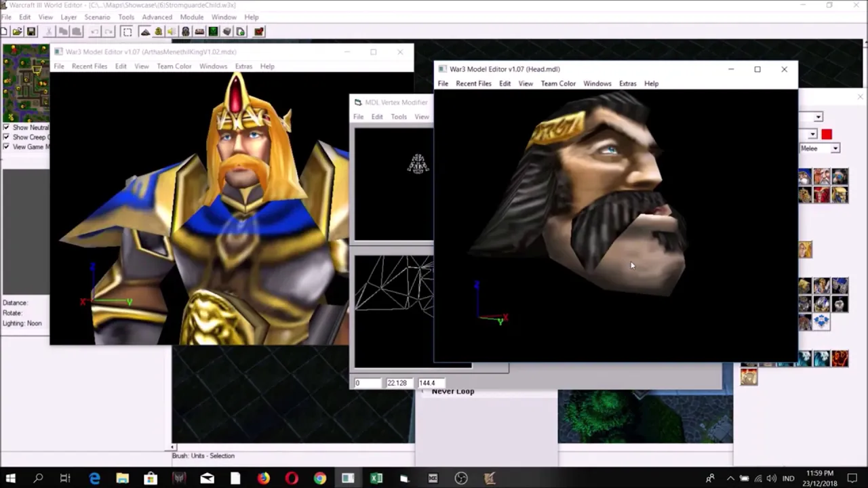Image resolution: width=868 pixels, height=488 pixels.
Task: Open Opera browser from the taskbar
Action: click(x=292, y=479)
